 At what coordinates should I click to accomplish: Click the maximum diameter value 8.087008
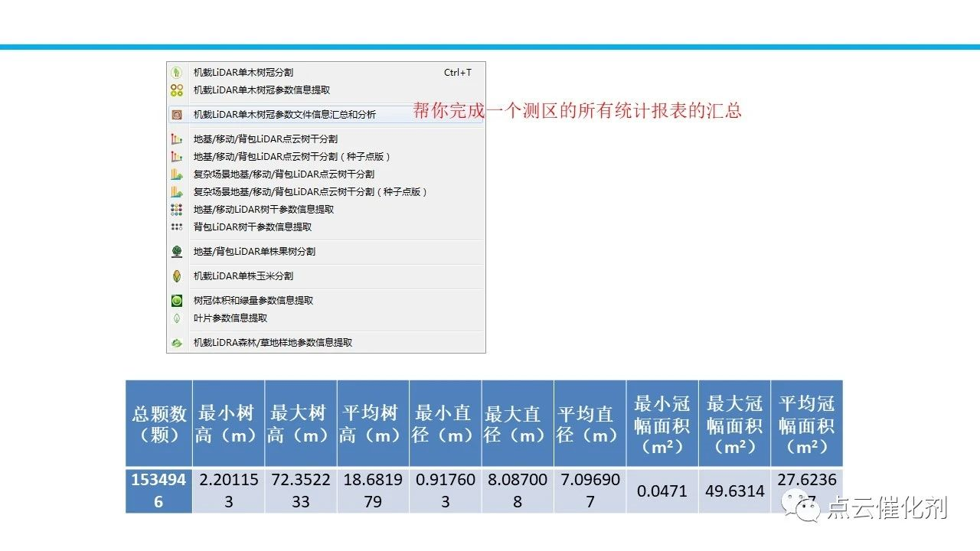click(518, 491)
